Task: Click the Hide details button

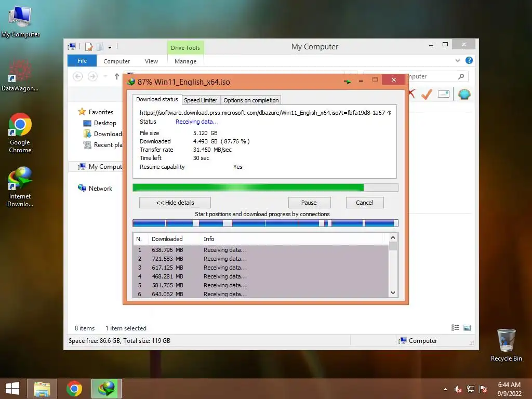Action: pos(175,203)
